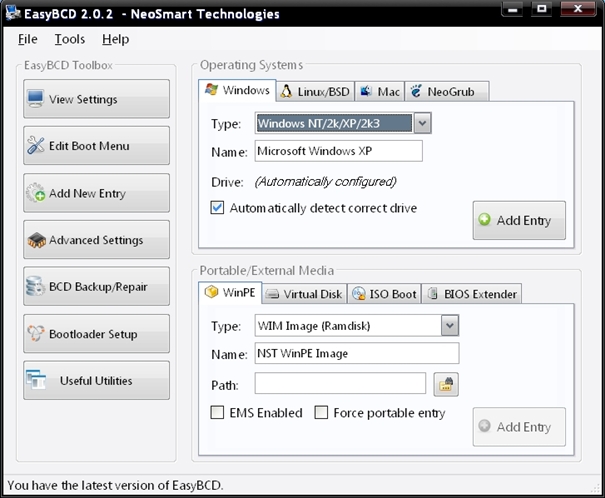Click the NeoGrub icon on the tab
Screen dimensions: 605x498
416,91
